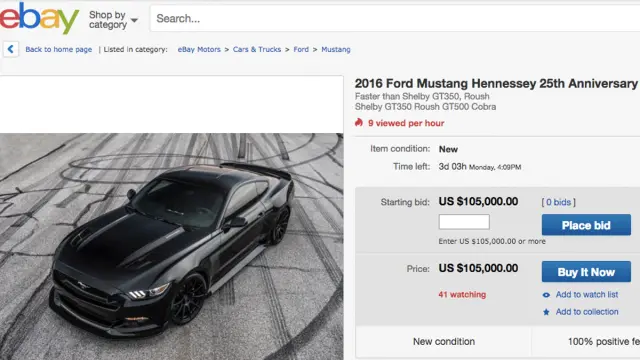Image resolution: width=640 pixels, height=360 pixels.
Task: Click the Buy It Now button
Action: pos(586,272)
